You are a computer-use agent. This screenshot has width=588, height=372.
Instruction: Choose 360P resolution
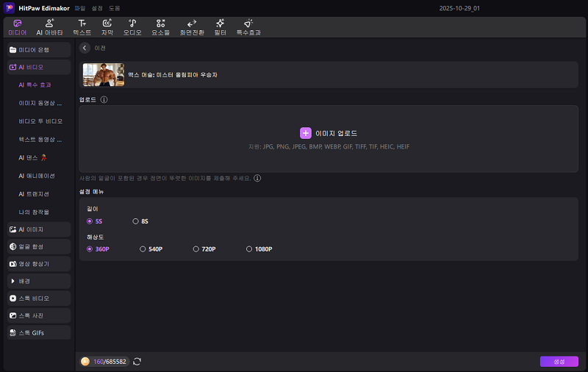(98, 249)
